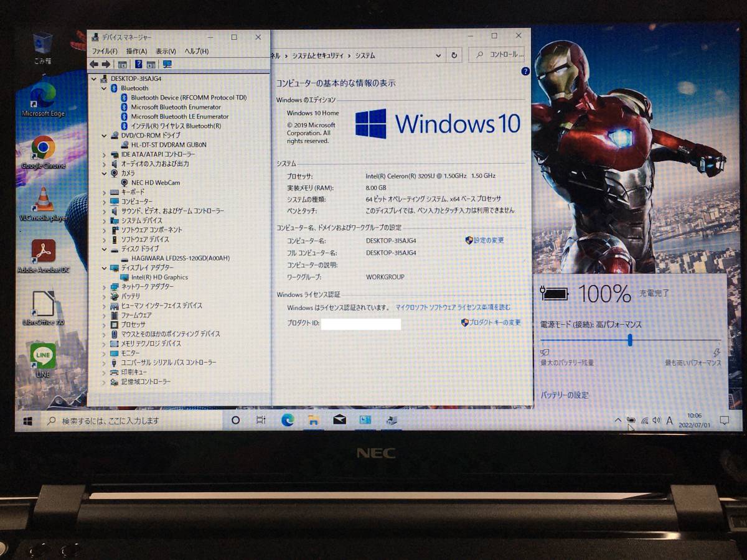Click the Wi-Fi network tray icon
This screenshot has width=747, height=560.
point(644,421)
